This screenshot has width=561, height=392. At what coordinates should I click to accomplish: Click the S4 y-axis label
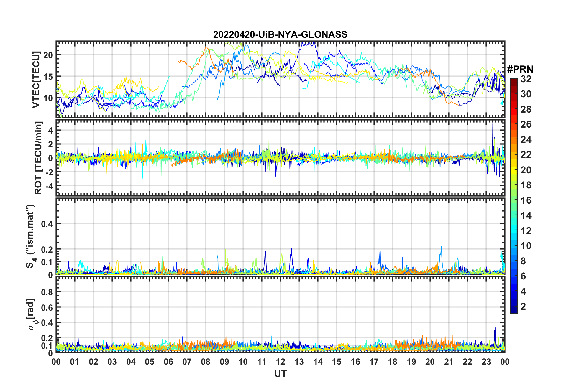[x=30, y=236]
